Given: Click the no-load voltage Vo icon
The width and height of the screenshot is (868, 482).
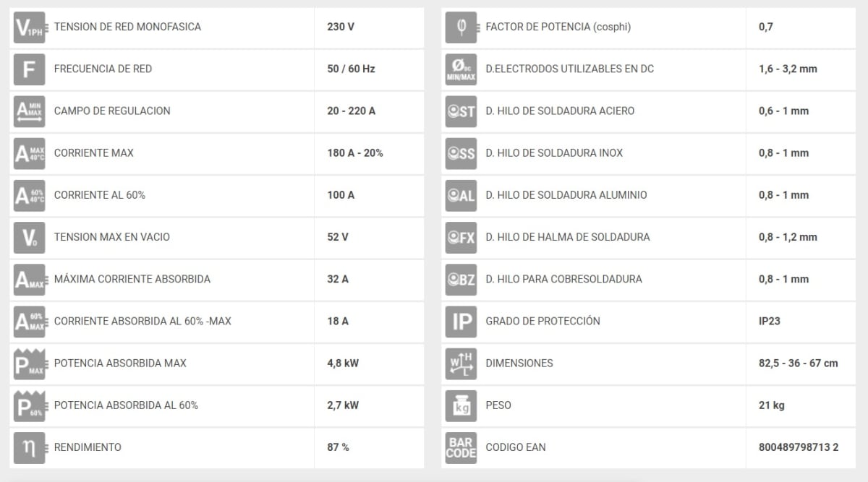Looking at the screenshot, I should 30,237.
